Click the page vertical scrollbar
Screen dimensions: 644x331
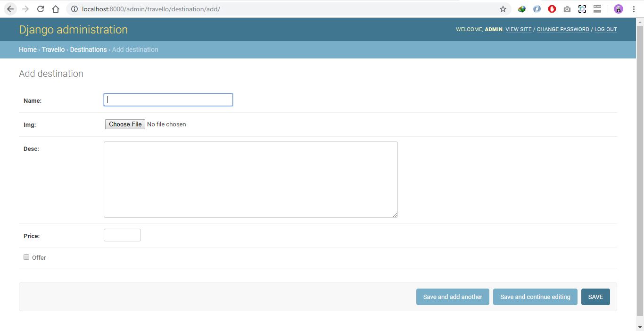tap(640, 170)
